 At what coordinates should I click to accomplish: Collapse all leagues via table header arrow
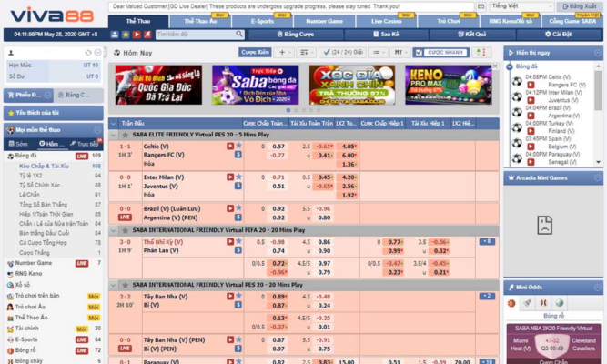click(114, 124)
